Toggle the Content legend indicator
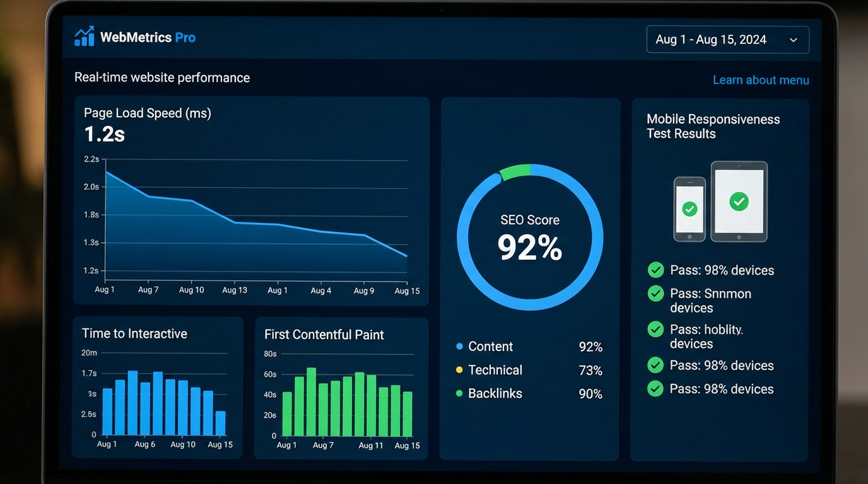The image size is (868, 484). pyautogui.click(x=459, y=346)
